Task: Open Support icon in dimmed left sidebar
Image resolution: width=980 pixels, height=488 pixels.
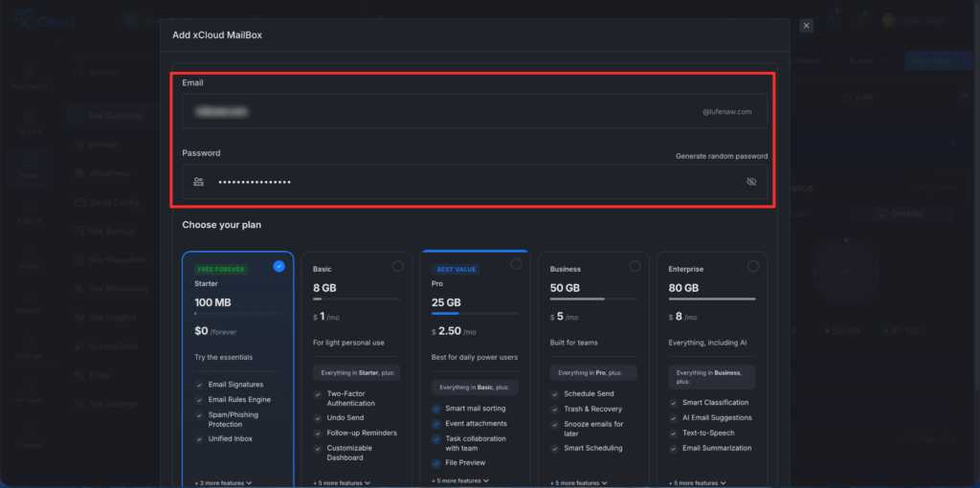Action: tap(29, 431)
